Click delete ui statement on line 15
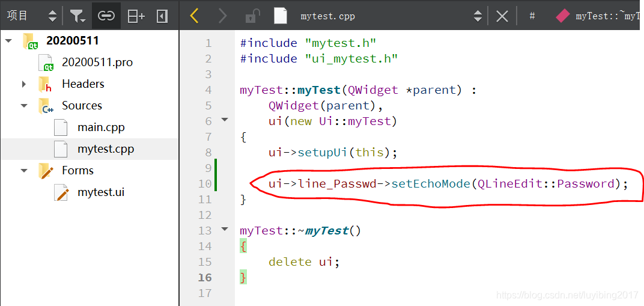Viewport: 644px width, 306px height. point(304,262)
